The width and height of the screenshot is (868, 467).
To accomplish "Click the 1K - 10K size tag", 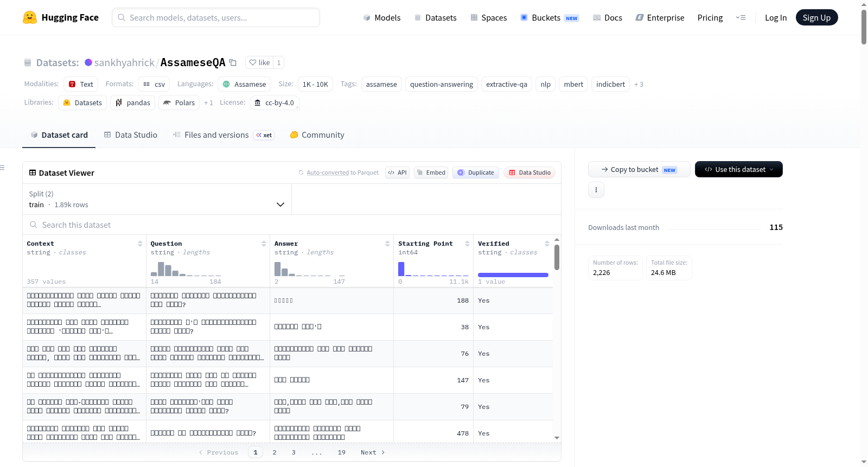I will [x=315, y=84].
